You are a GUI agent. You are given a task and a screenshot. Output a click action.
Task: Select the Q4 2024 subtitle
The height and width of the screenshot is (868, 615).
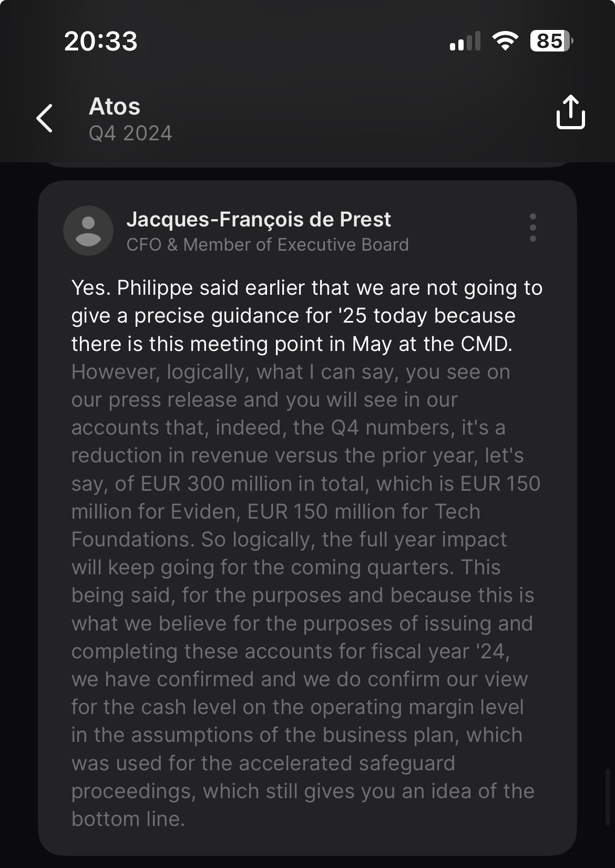[x=130, y=133]
